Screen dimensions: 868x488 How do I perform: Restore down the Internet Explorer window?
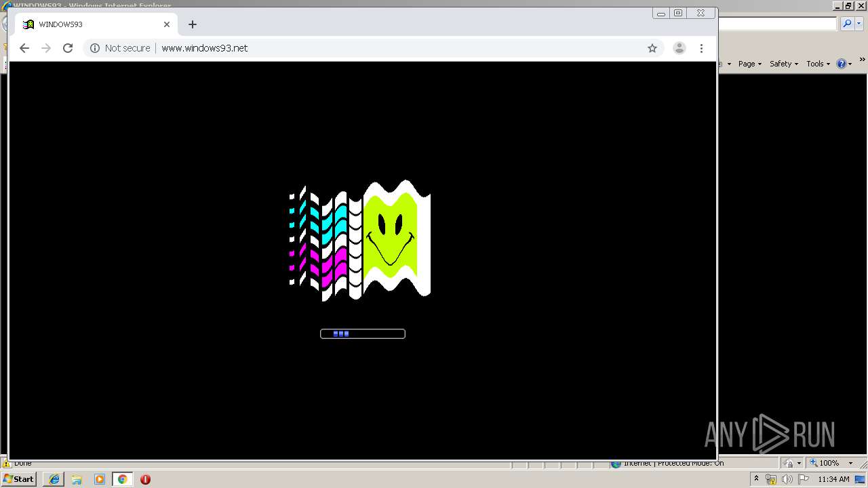pos(848,5)
